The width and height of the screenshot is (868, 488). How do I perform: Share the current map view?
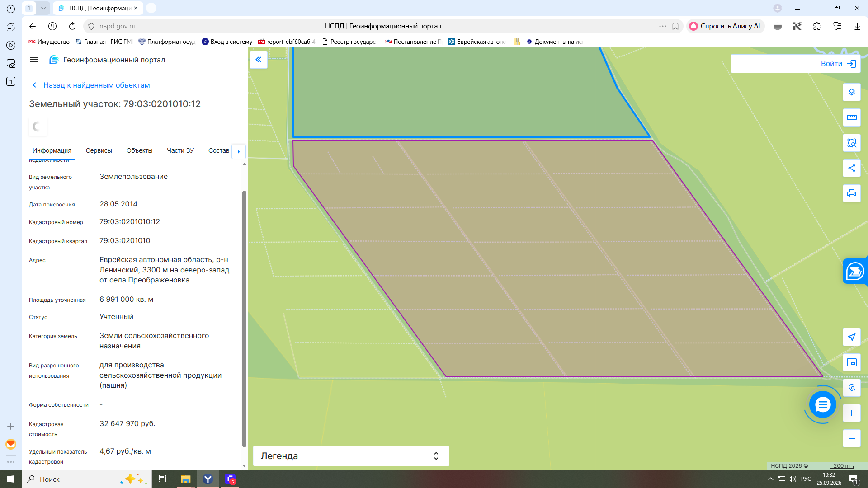pos(851,168)
